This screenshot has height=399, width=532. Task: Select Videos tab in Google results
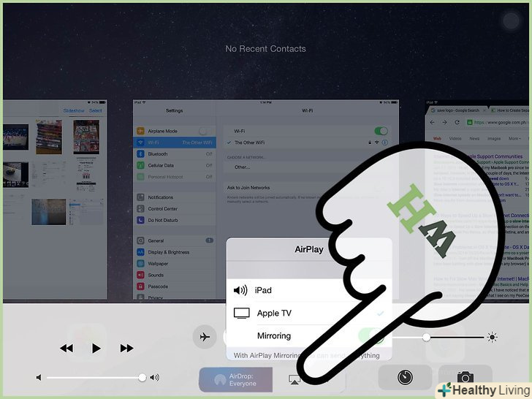455,139
